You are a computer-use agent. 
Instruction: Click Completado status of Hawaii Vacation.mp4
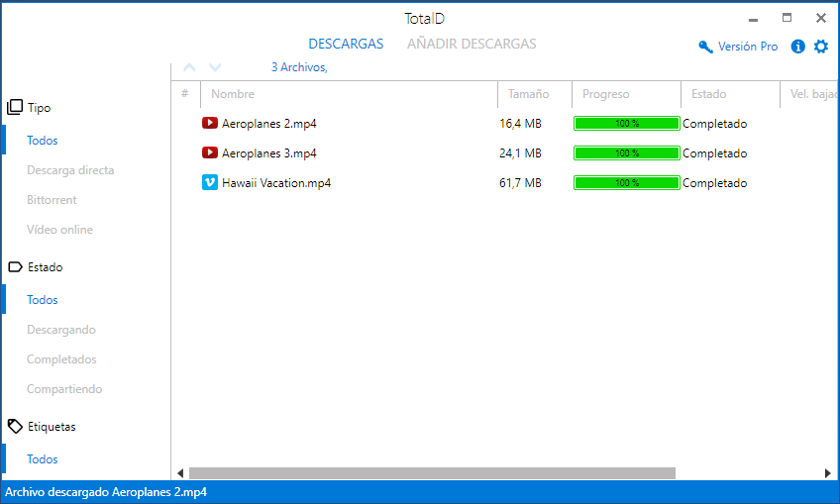point(714,183)
